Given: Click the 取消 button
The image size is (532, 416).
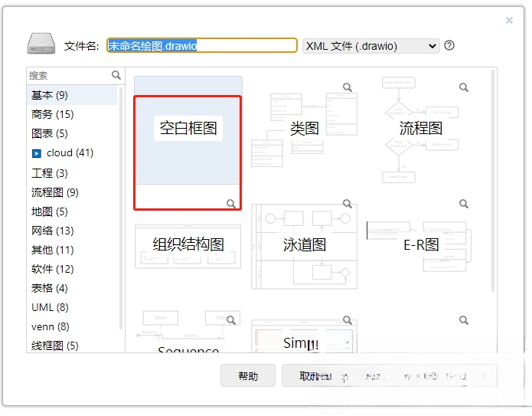Looking at the screenshot, I should click(308, 375).
